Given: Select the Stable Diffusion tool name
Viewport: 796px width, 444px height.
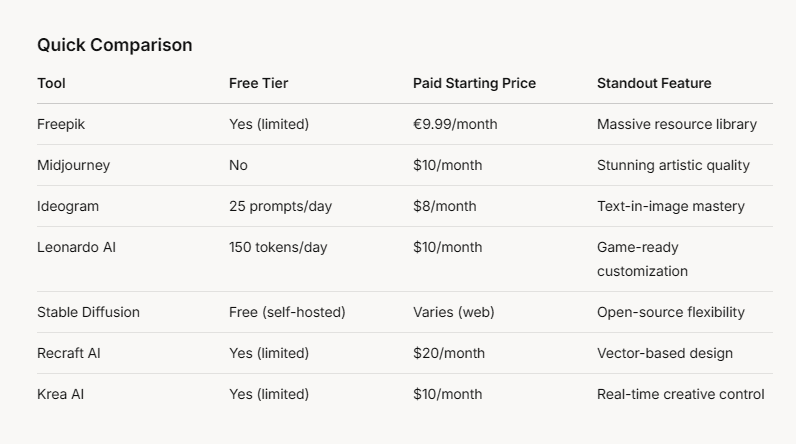Looking at the screenshot, I should pos(88,312).
